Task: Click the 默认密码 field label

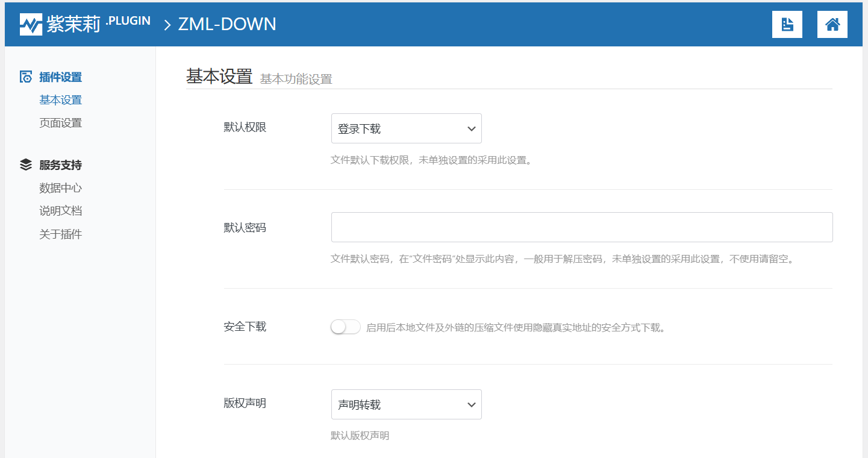Action: pyautogui.click(x=245, y=228)
